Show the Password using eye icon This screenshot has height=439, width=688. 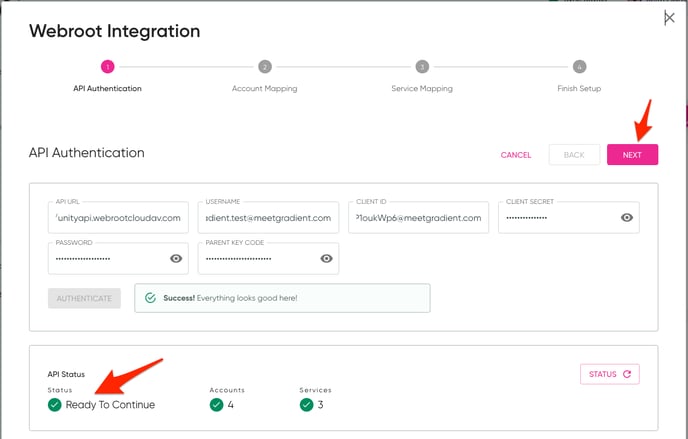176,259
